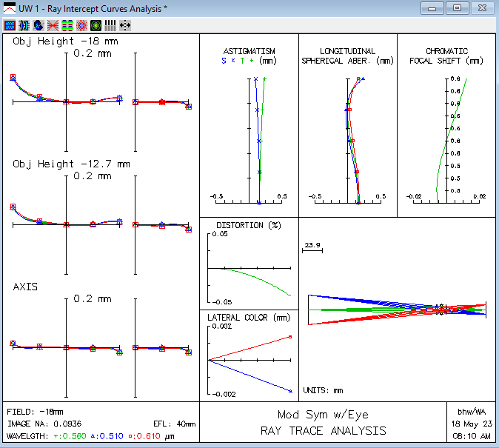Close the Ray Intercept Curves window
Screen dimensions: 499x448
[483, 8]
